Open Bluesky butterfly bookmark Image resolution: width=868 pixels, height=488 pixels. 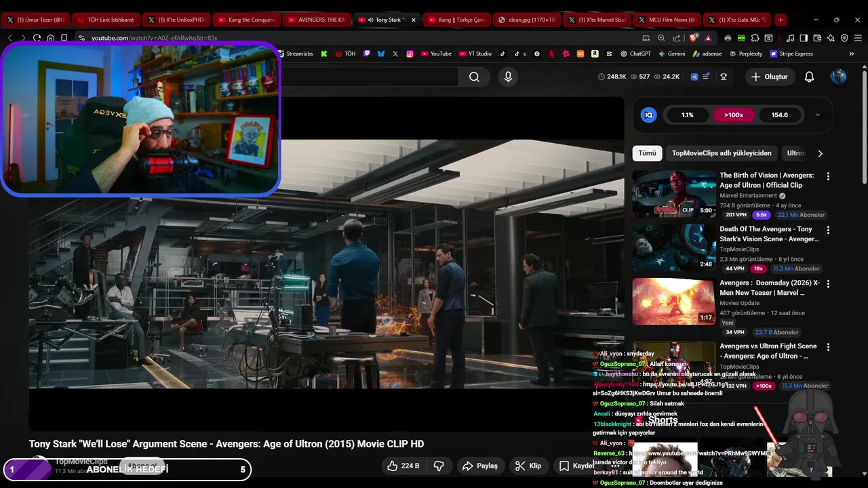pos(381,54)
